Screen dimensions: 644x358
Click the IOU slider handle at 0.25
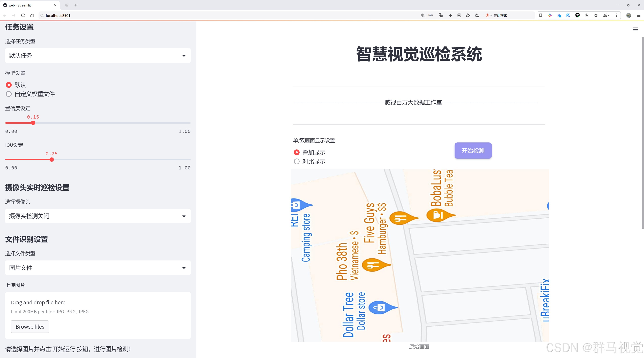click(51, 160)
